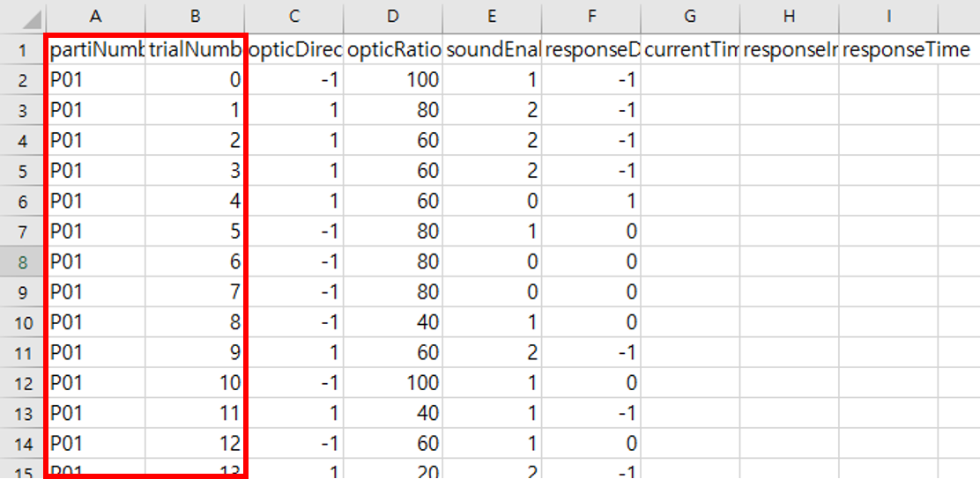This screenshot has height=479, width=980.
Task: Select row 8 header
Action: click(x=23, y=262)
